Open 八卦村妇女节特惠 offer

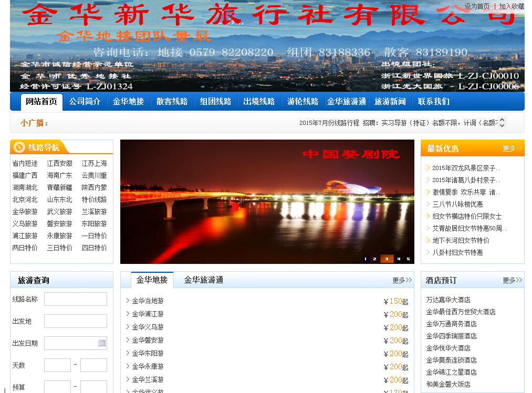tap(457, 252)
